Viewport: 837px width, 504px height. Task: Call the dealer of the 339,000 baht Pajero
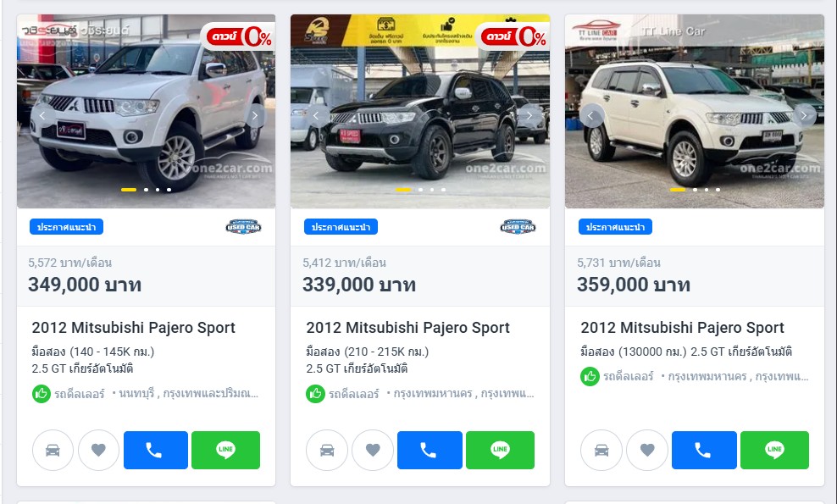click(x=430, y=450)
